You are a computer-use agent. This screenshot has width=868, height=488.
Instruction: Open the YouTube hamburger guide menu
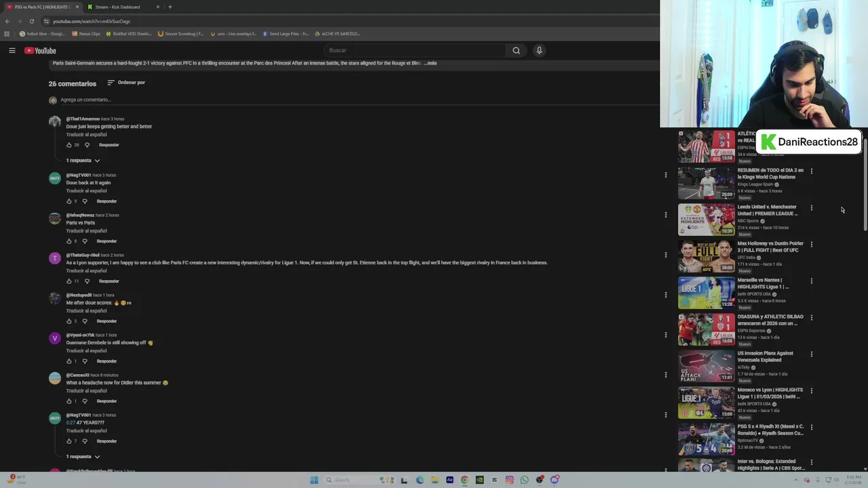12,50
